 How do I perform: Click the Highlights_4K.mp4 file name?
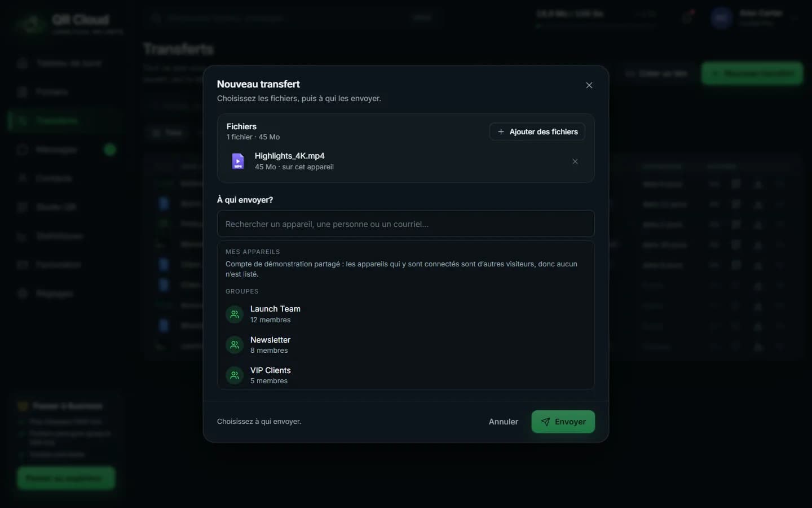[x=290, y=156]
